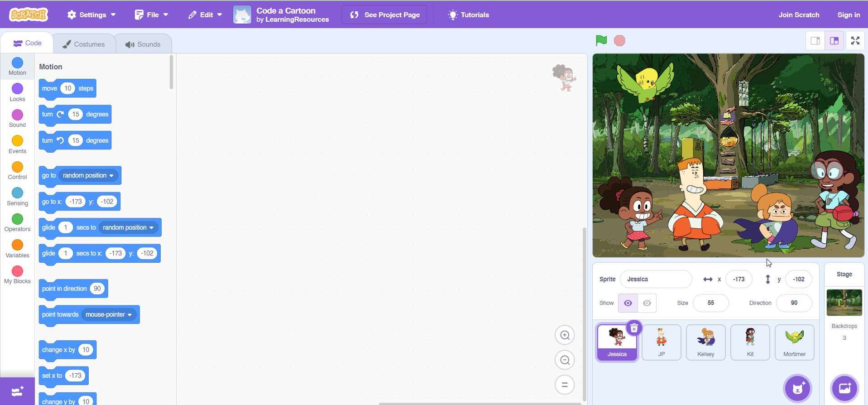Expand the point towards mouse-pointer dropdown
The width and height of the screenshot is (868, 405).
pyautogui.click(x=109, y=314)
